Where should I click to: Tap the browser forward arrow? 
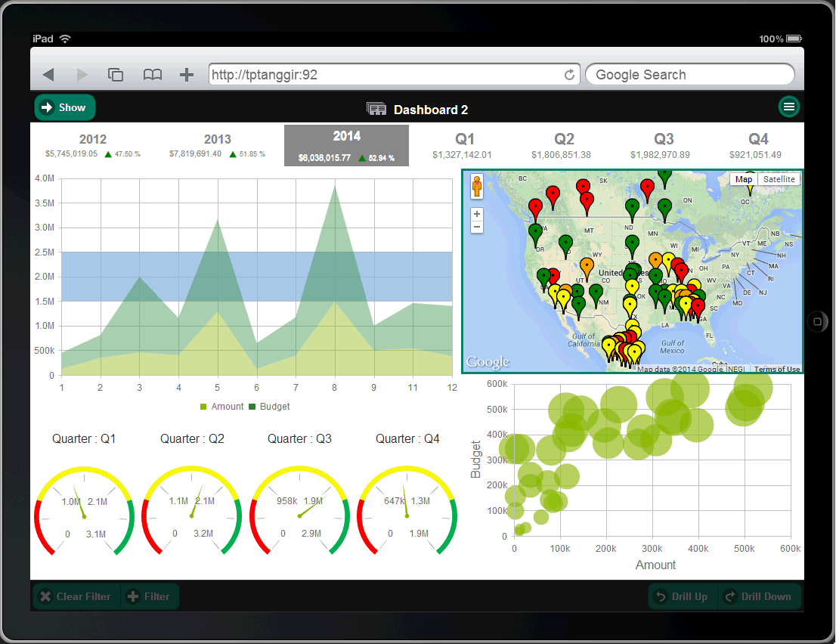82,75
